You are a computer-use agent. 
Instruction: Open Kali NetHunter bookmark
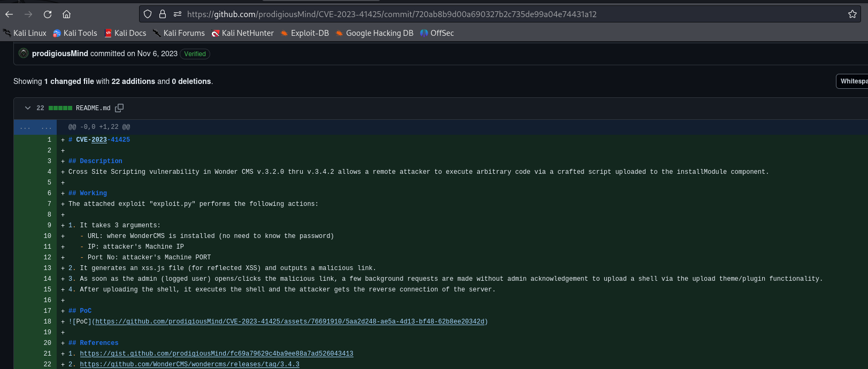click(242, 33)
